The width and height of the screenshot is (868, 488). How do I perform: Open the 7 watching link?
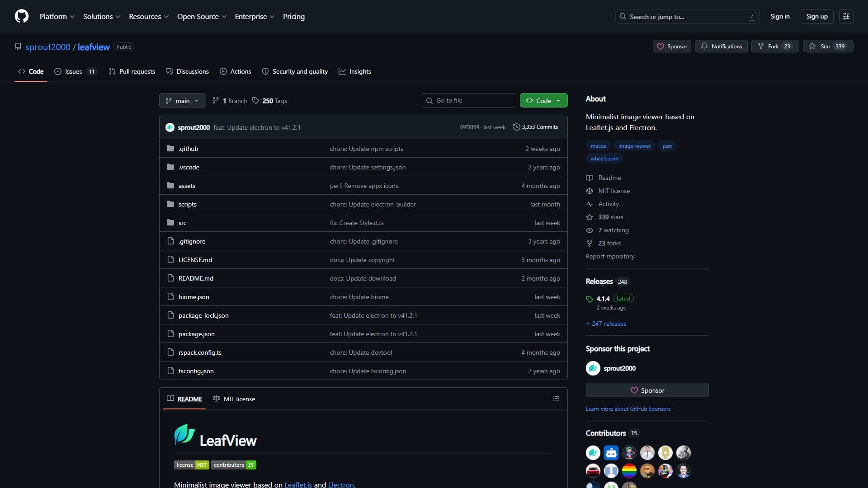(608, 230)
